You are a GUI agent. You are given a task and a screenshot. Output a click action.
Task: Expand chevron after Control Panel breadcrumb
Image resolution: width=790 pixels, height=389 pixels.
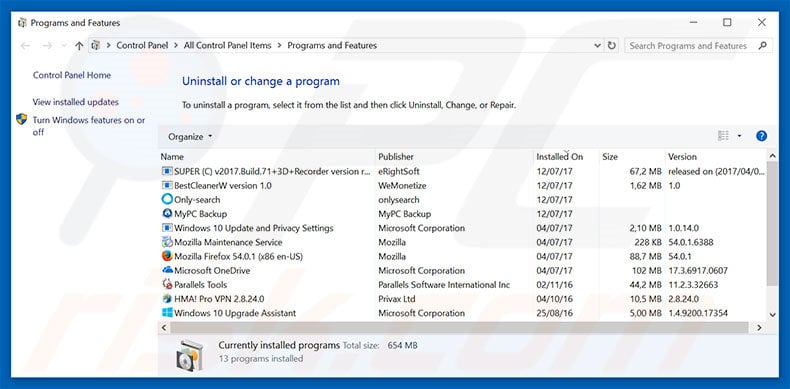(176, 45)
